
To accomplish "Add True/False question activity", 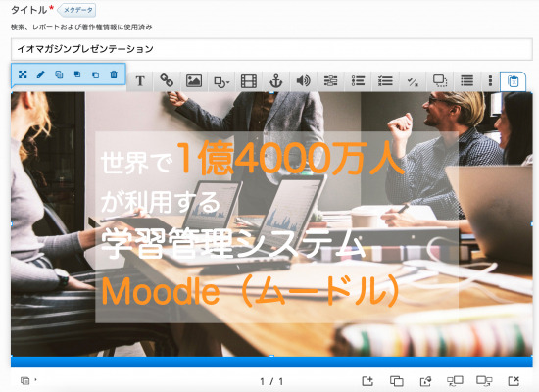I will point(413,81).
